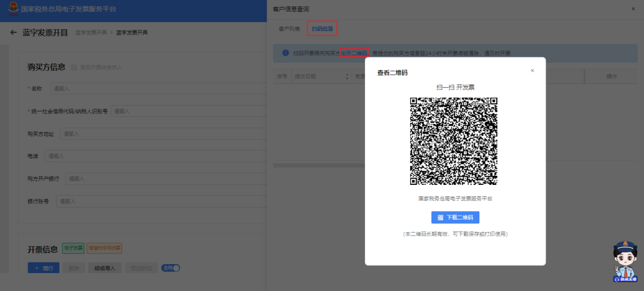Screen dimensions: 644x291
Task: Click the 电子发票 tag
Action: coord(73,248)
